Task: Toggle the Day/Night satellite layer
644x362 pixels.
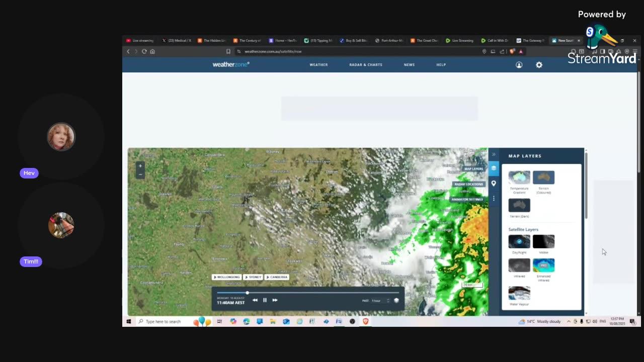Action: pyautogui.click(x=519, y=241)
